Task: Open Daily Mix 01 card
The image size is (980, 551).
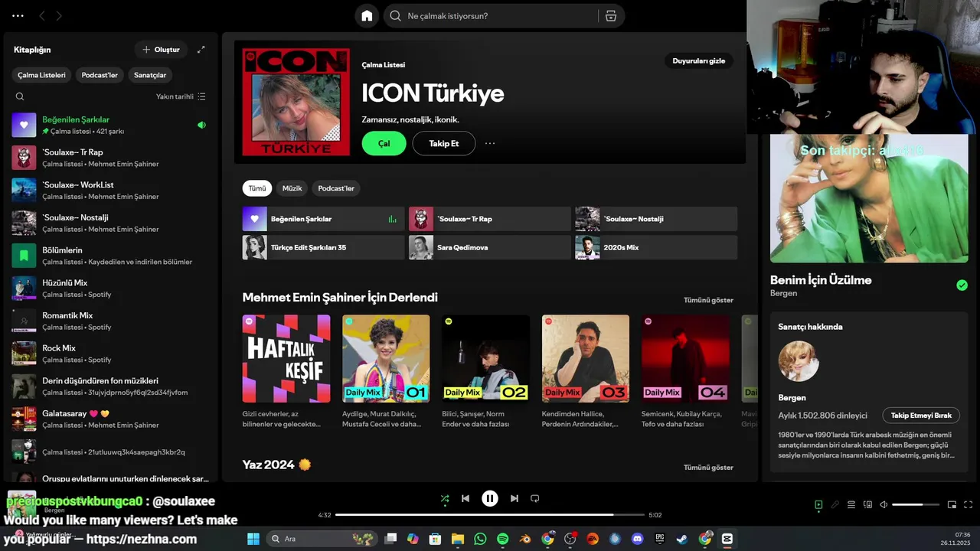Action: 386,371
